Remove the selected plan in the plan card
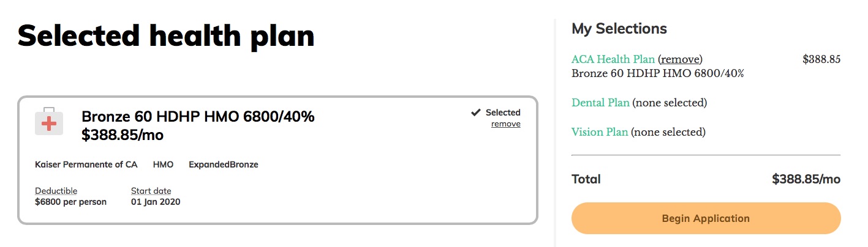868x247 pixels. pos(505,124)
